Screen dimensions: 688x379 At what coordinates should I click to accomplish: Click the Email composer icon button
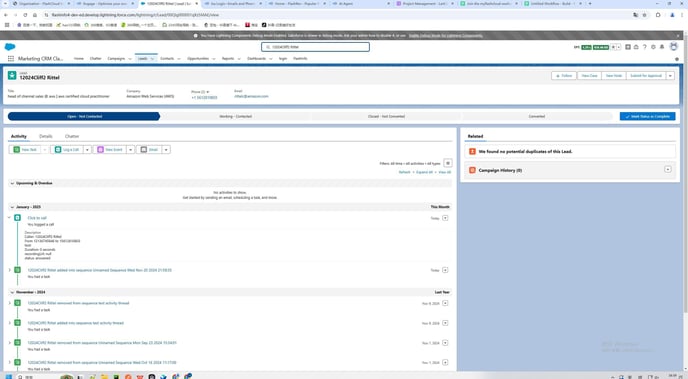143,150
